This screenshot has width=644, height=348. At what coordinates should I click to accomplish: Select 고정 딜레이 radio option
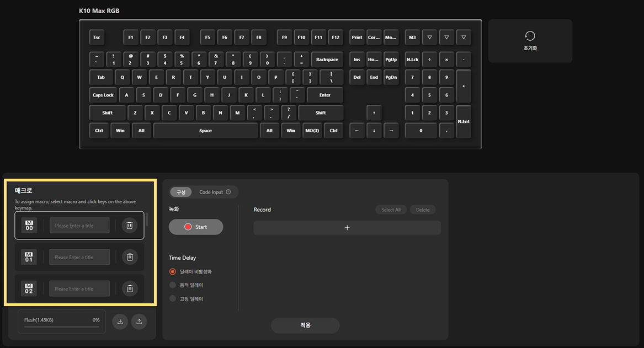(173, 298)
